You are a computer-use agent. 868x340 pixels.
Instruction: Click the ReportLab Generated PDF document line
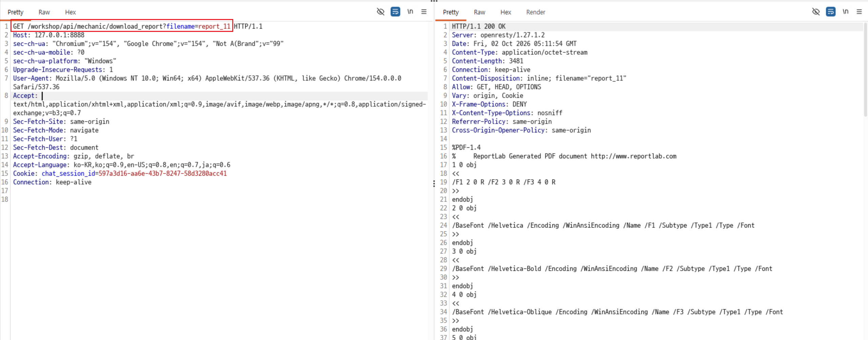[564, 156]
